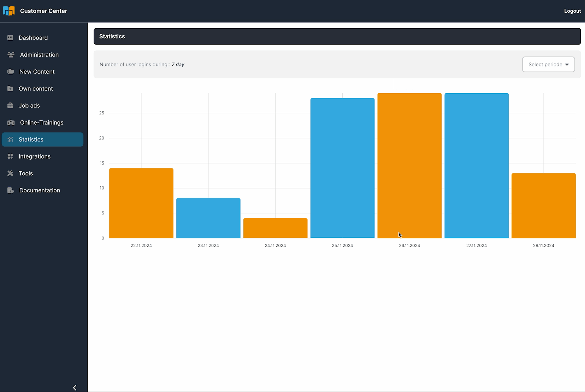
Task: Click the orange bar for 26.11.2024
Action: pos(409,165)
